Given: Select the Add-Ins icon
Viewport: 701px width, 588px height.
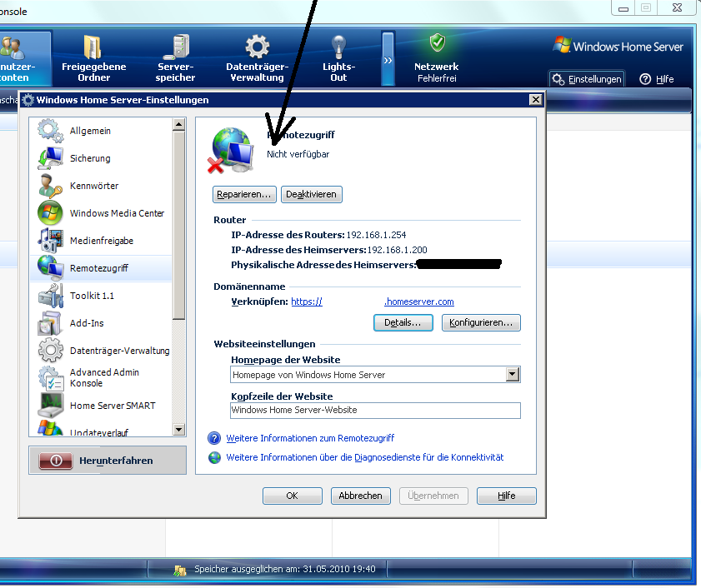Looking at the screenshot, I should [x=50, y=322].
